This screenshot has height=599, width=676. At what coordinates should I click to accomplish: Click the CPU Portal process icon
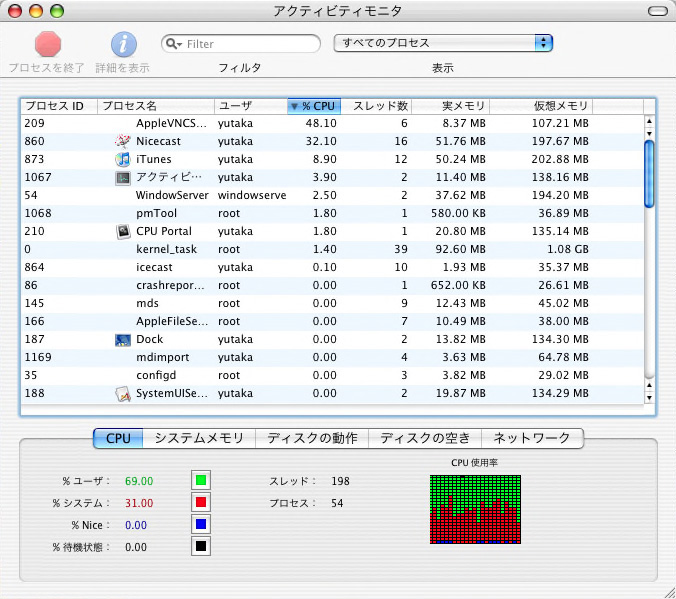click(x=122, y=232)
